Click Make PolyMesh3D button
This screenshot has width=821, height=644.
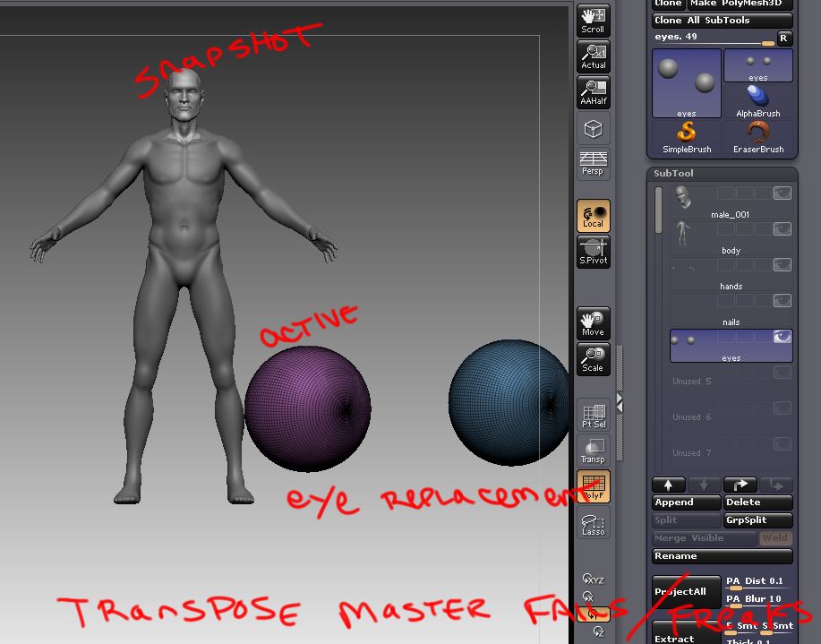click(740, 4)
